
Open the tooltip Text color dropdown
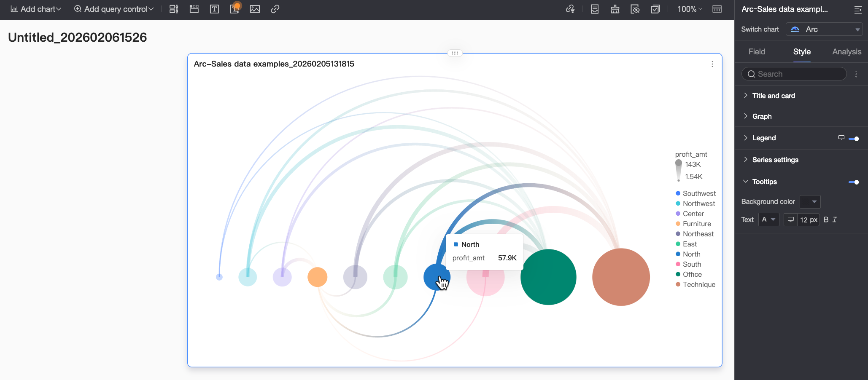coord(768,219)
